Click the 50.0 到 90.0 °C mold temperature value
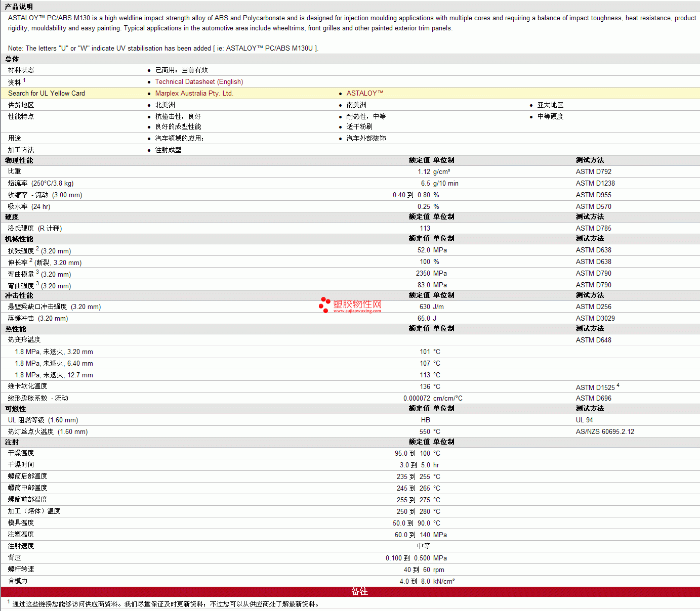 [417, 523]
